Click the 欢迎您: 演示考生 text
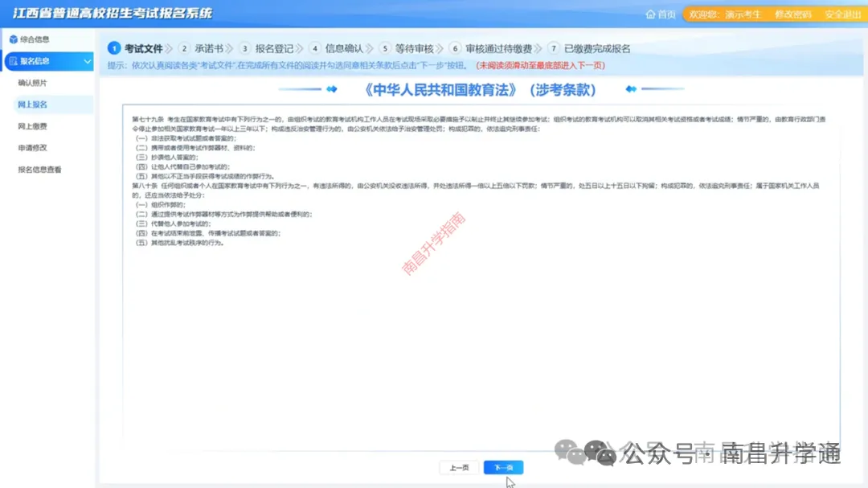 coord(725,14)
